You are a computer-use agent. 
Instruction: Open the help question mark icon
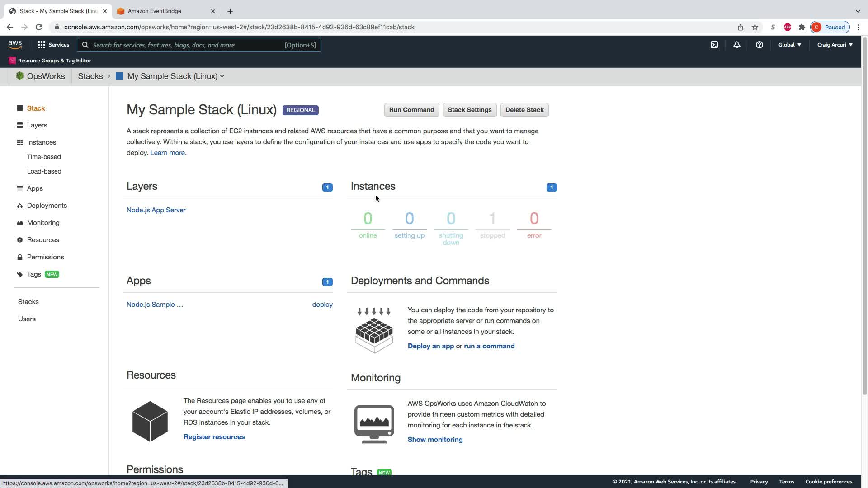pos(759,45)
